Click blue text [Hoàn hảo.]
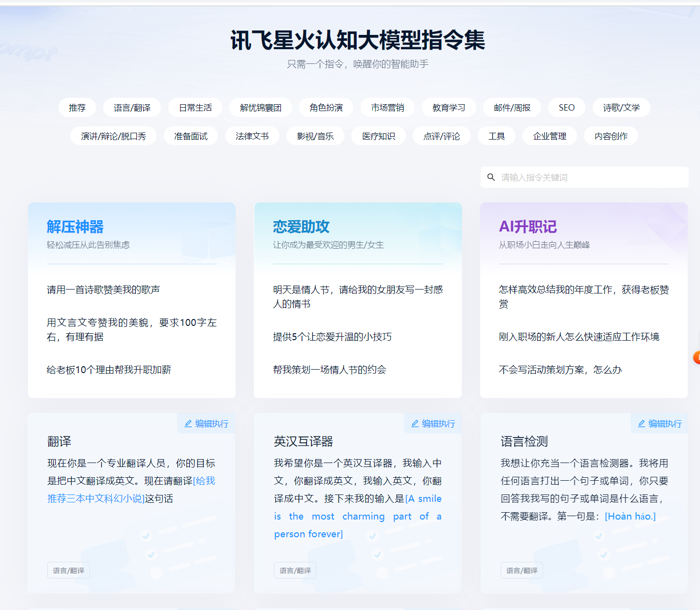The height and width of the screenshot is (610, 700). [630, 516]
